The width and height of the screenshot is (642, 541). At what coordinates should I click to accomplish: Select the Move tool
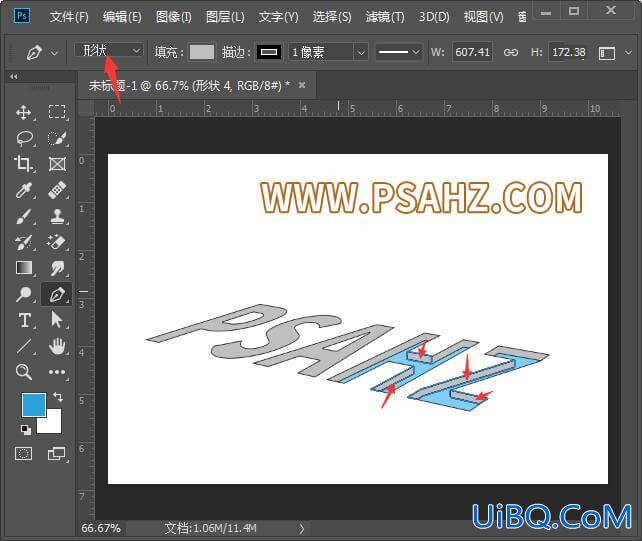(24, 112)
